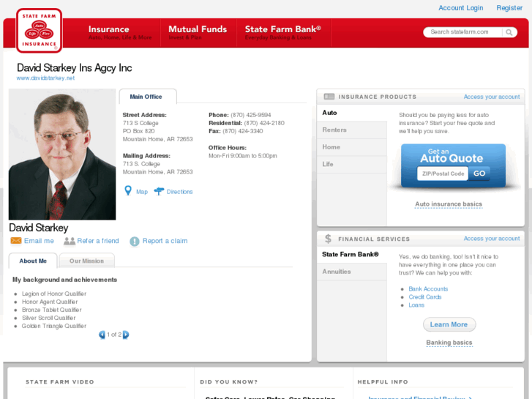Open the Mutual Funds navigation menu

[x=198, y=33]
